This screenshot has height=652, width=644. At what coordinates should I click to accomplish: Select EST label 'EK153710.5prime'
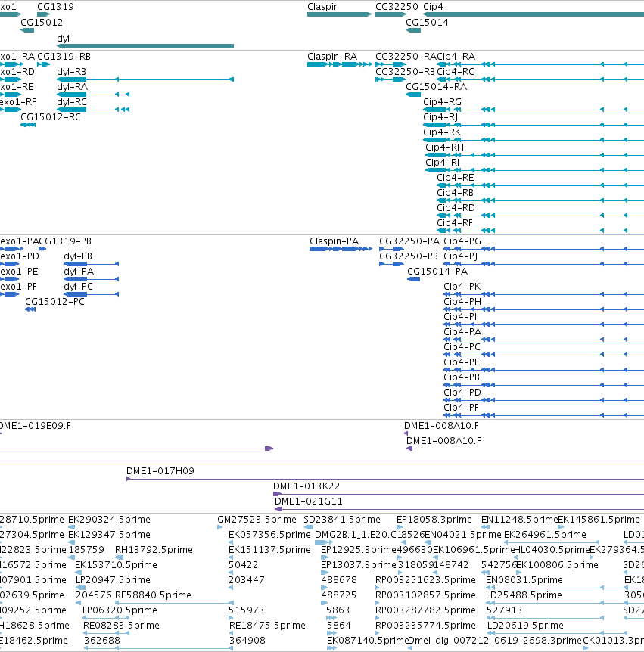pos(116,565)
